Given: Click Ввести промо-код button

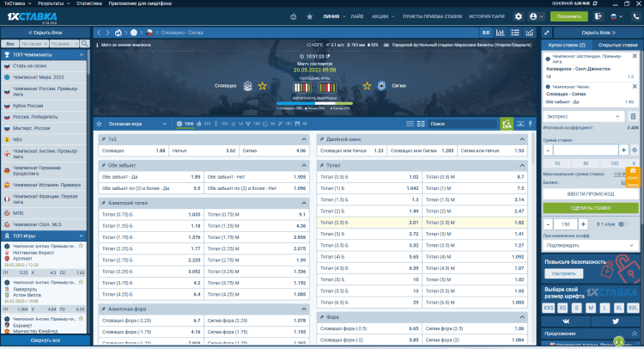Looking at the screenshot, I should click(591, 195).
